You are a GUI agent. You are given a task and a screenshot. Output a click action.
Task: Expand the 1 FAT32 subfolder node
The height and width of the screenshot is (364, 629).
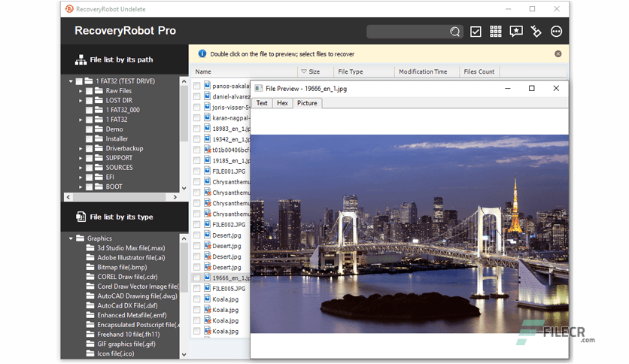coord(81,120)
